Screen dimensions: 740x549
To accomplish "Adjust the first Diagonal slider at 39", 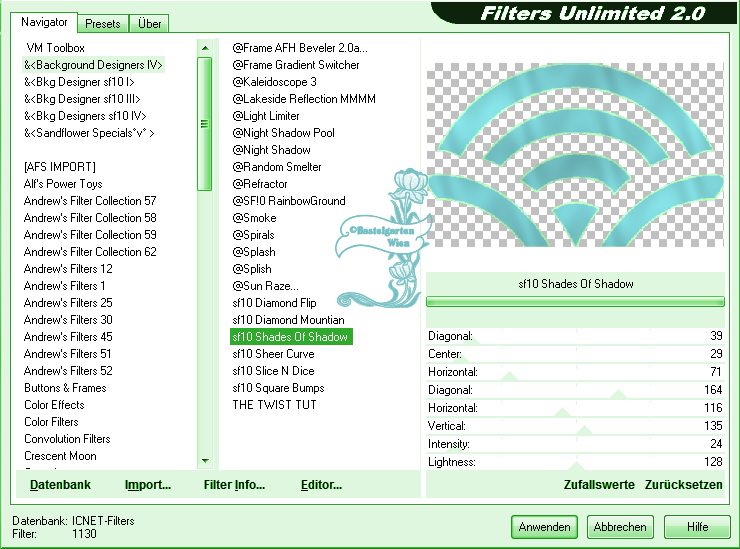I will click(575, 336).
